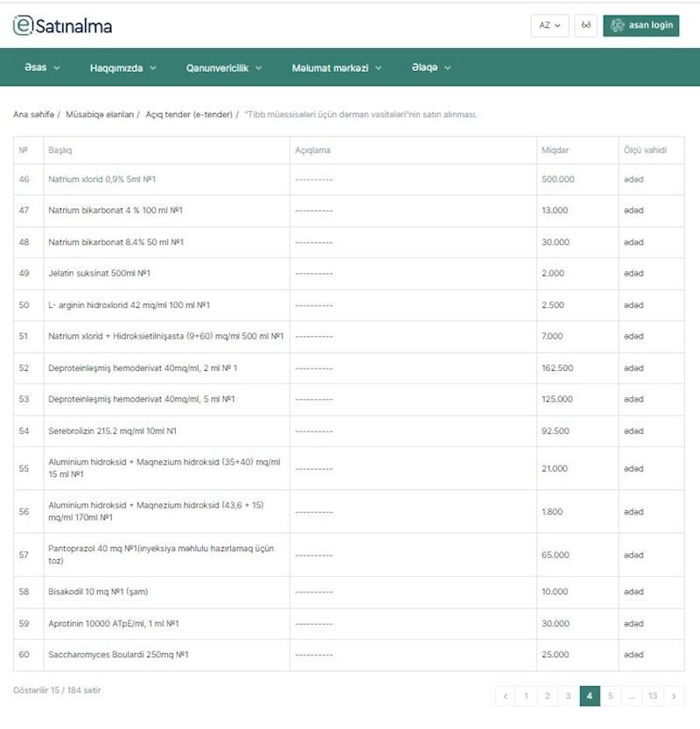Go to next page arrow

674,697
